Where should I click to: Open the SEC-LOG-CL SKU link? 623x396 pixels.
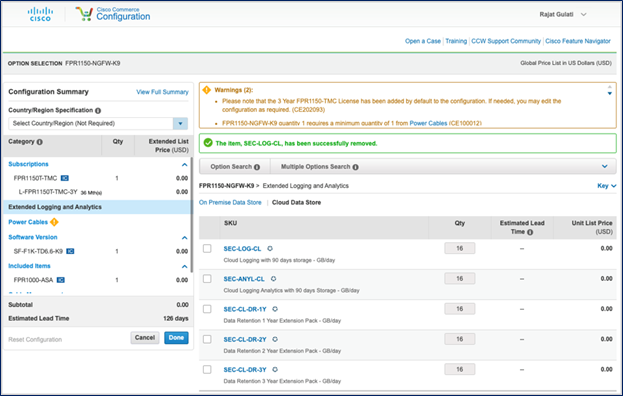[242, 249]
